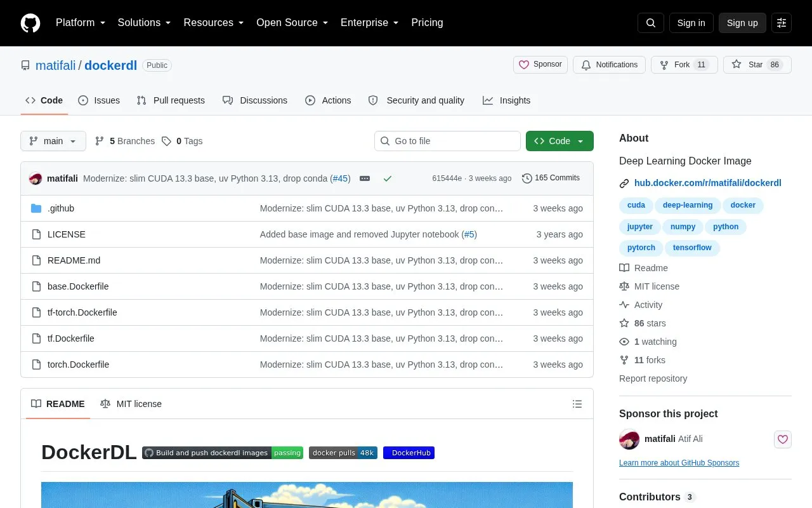This screenshot has width=812, height=508.
Task: Click the docker pulls 48k badge
Action: point(343,453)
